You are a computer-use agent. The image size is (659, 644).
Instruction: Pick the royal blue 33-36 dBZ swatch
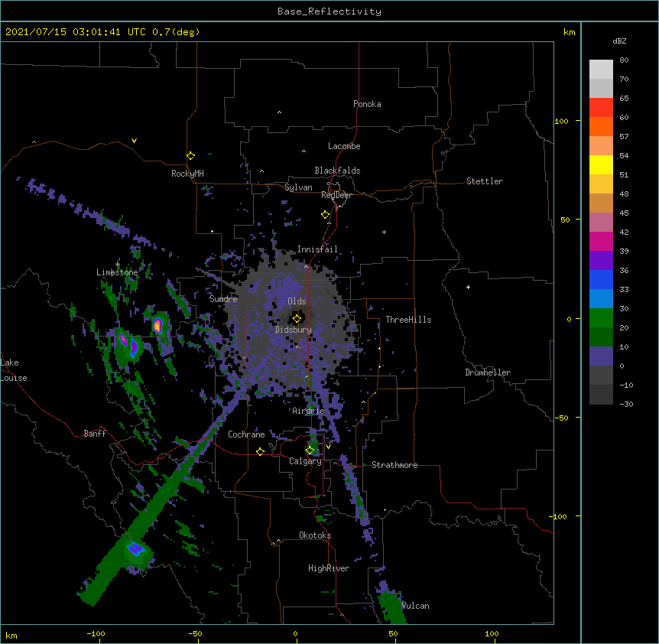(601, 279)
